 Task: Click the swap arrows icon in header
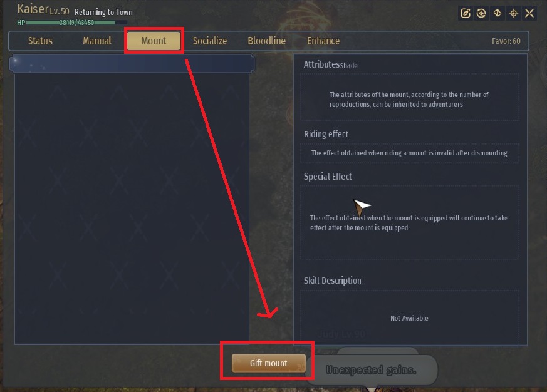[497, 13]
